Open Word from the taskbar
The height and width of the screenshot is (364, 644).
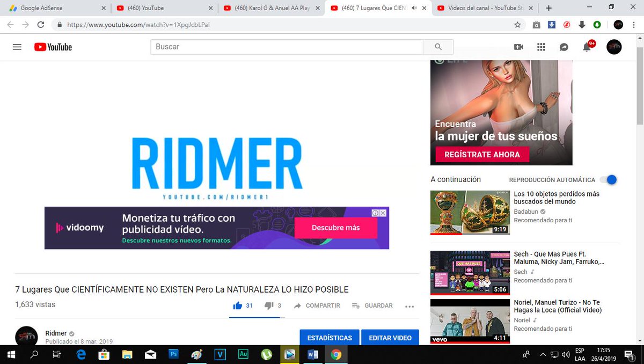(313, 354)
